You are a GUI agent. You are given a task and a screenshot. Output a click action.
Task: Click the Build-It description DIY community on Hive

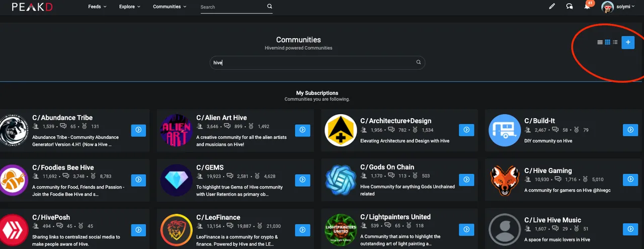point(548,141)
